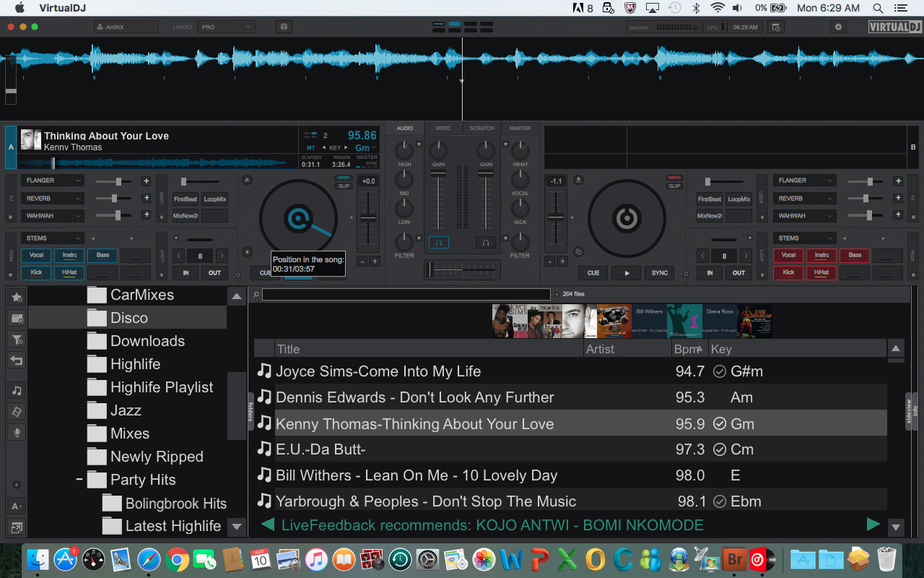Open the filter folder icon in sidebar
The height and width of the screenshot is (578, 924).
click(x=17, y=339)
